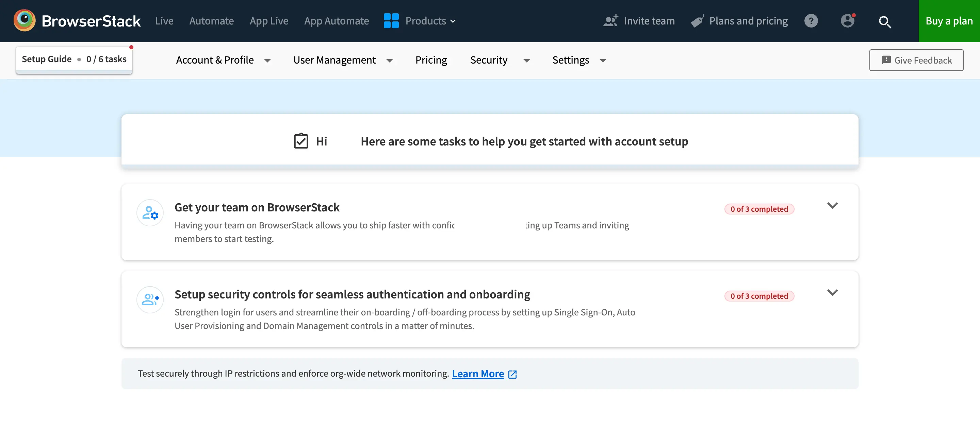Expand the Setup security controls section
This screenshot has width=980, height=431.
click(x=833, y=292)
